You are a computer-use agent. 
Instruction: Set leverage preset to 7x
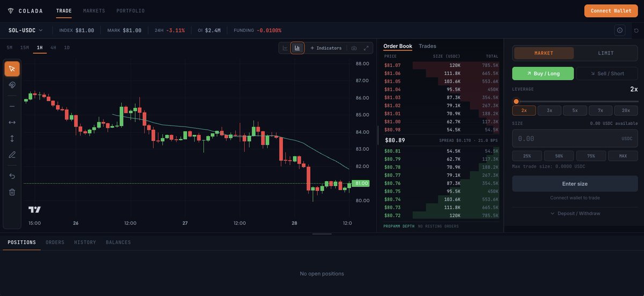point(601,110)
